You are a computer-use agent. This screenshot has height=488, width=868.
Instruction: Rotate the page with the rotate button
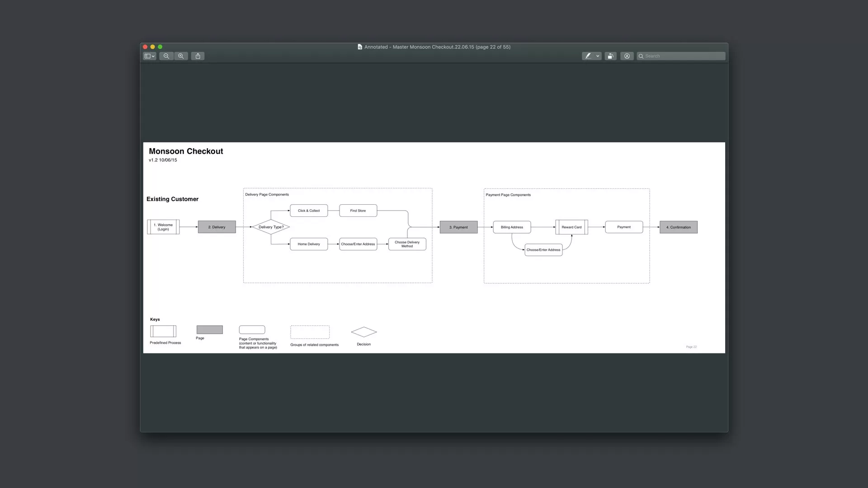tap(610, 56)
